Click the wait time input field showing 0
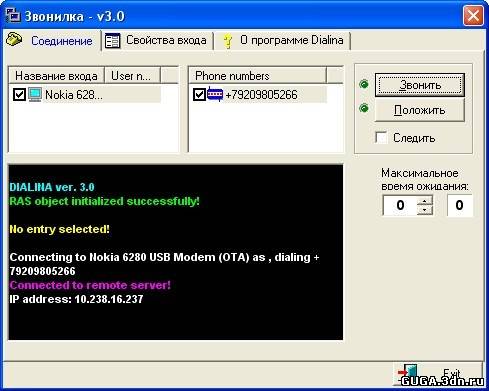 [400, 205]
